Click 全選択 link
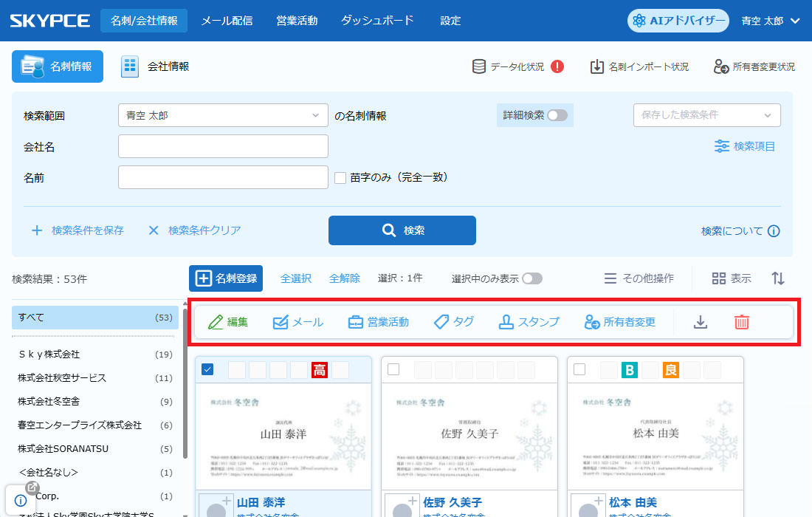Viewport: 812px width, 517px height. pyautogui.click(x=296, y=278)
